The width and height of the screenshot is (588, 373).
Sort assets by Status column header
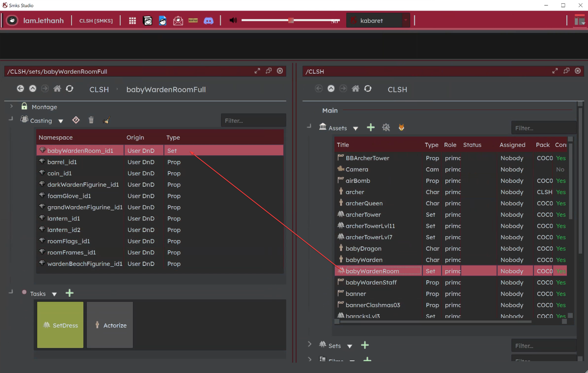click(472, 145)
